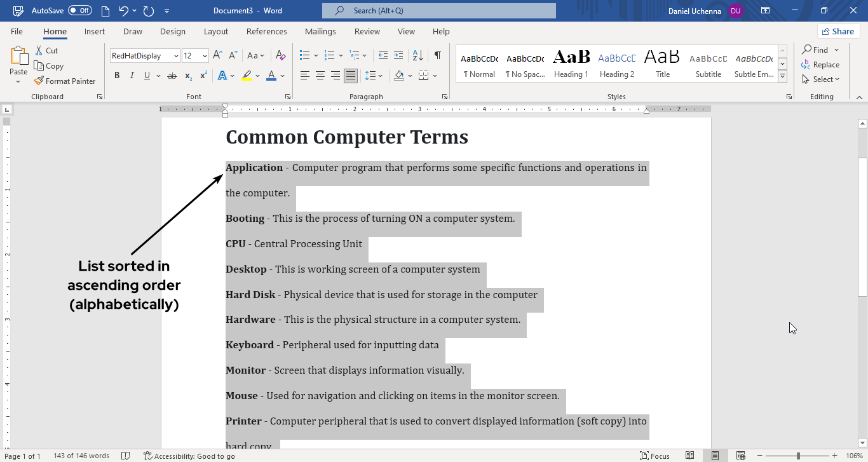Click the Increase Indent icon
Viewport: 868px width, 462px height.
click(x=398, y=55)
